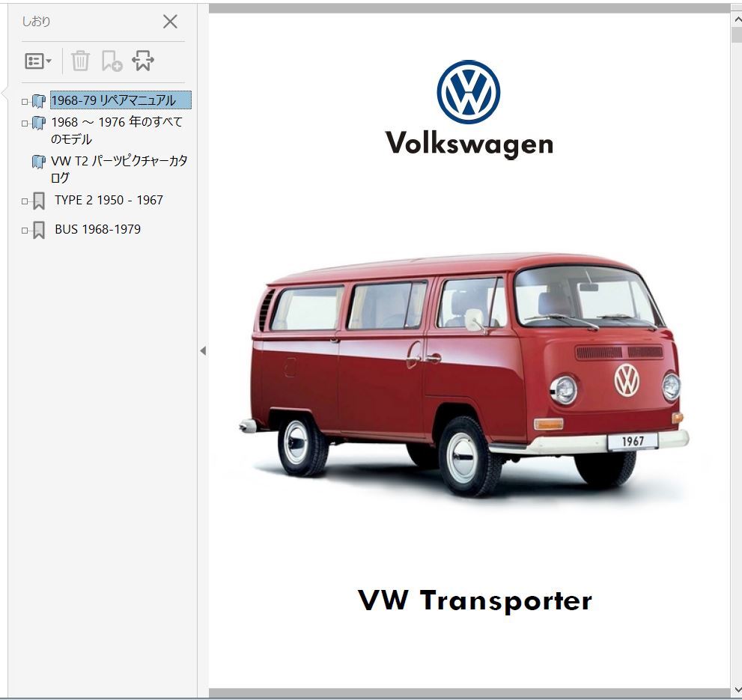The width and height of the screenshot is (742, 700).
Task: Collapse the side panel with the arrow handle
Action: coord(203,350)
